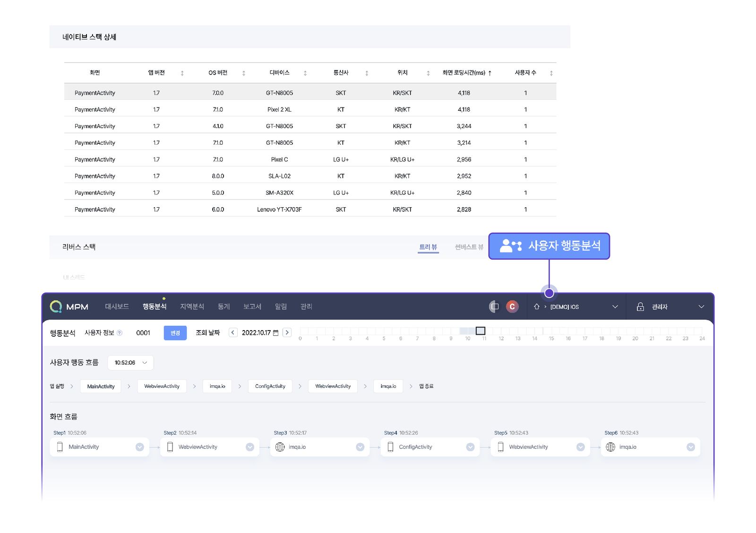The height and width of the screenshot is (533, 756).
Task: Select the highlighted timeline marker near hour 11
Action: [481, 331]
